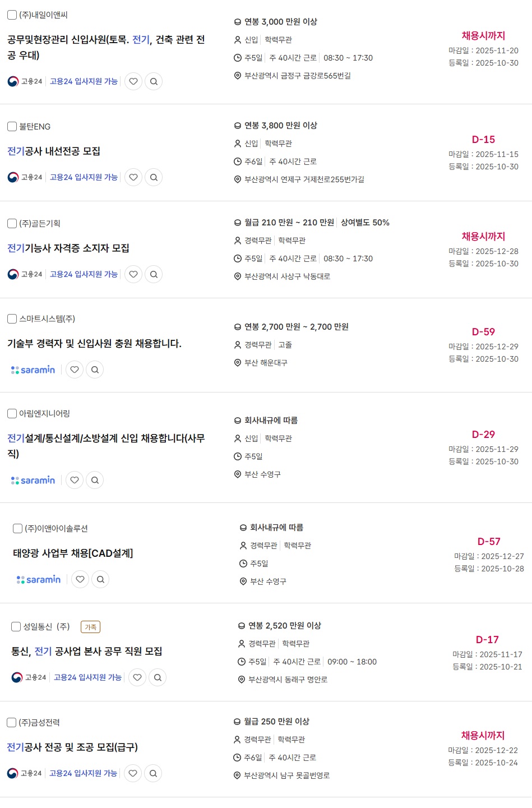Favorite the 내일이앤씨 job with heart icon

point(133,81)
